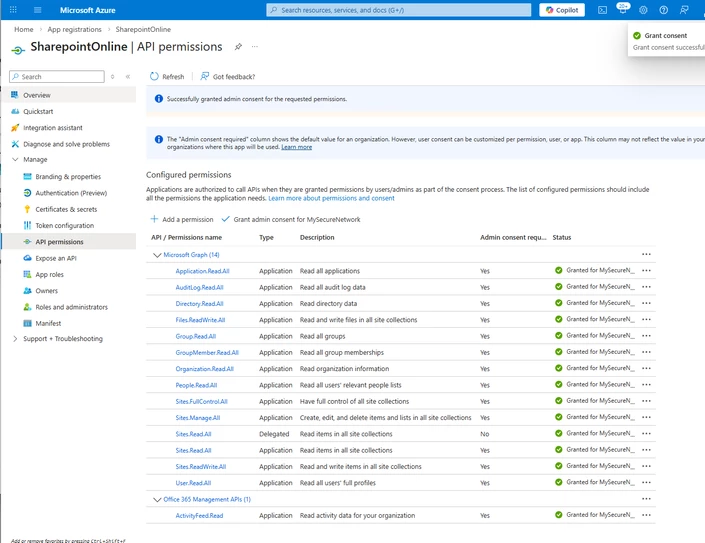This screenshot has width=705, height=543.
Task: Open the notifications bell icon
Action: [623, 9]
